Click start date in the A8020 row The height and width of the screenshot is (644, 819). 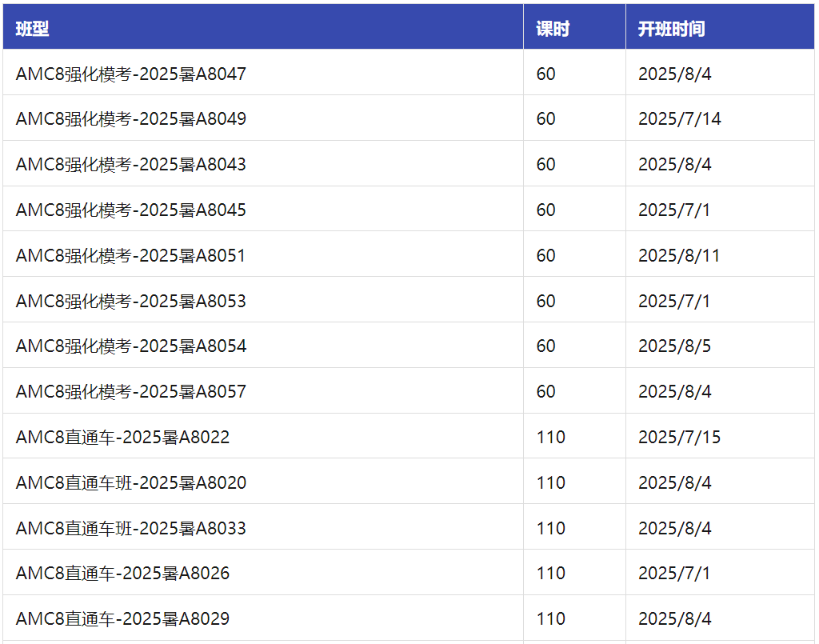click(x=675, y=482)
